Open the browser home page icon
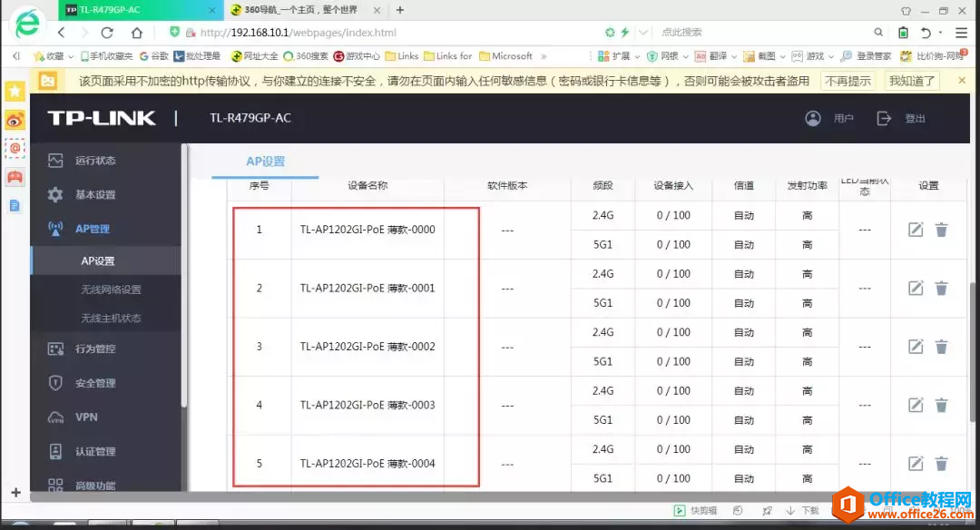The width and height of the screenshot is (980, 530). (137, 33)
